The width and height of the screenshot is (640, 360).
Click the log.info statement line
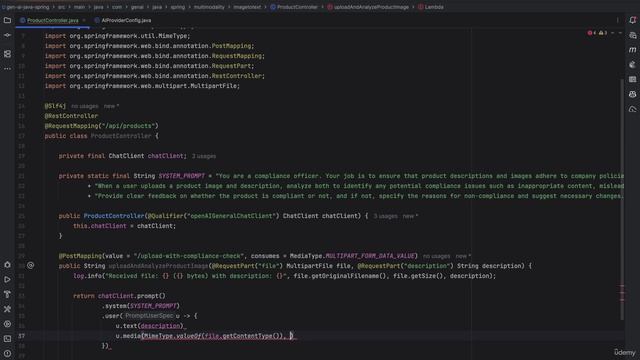point(284,276)
